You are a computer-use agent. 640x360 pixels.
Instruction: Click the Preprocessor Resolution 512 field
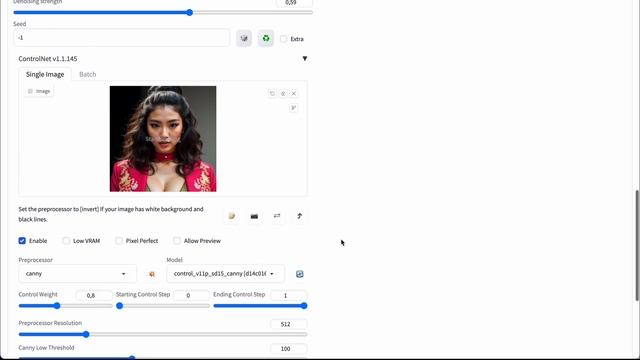289,324
